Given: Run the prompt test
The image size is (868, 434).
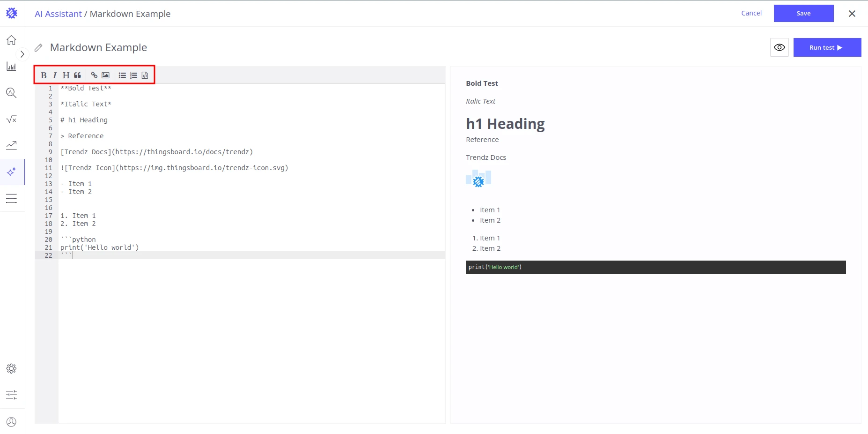Looking at the screenshot, I should coord(827,47).
